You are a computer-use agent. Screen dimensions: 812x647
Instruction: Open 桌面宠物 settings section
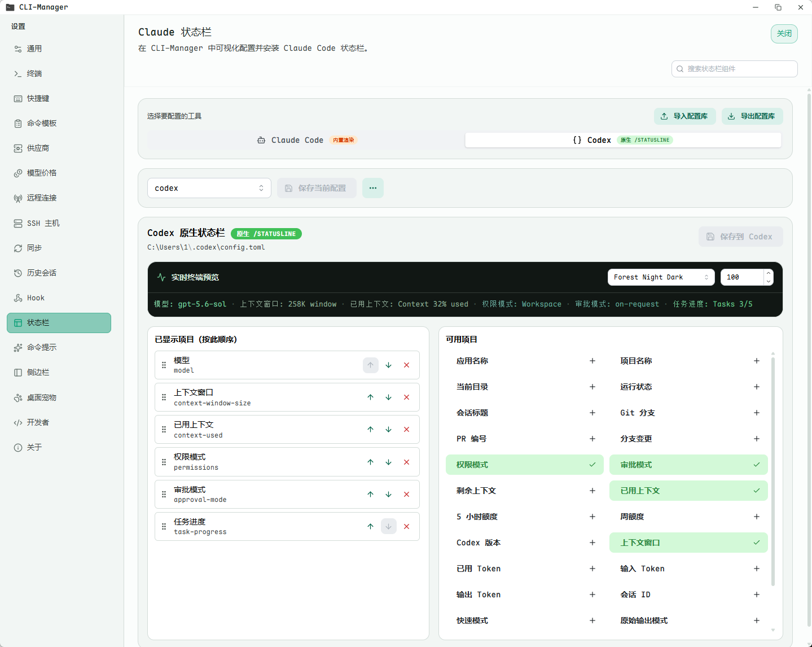coord(59,397)
